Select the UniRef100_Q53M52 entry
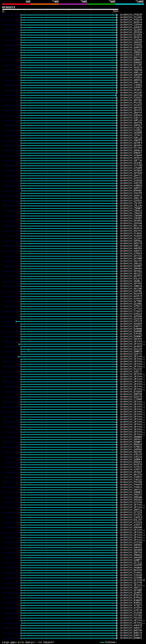This screenshot has height=644, width=146. click(x=131, y=221)
